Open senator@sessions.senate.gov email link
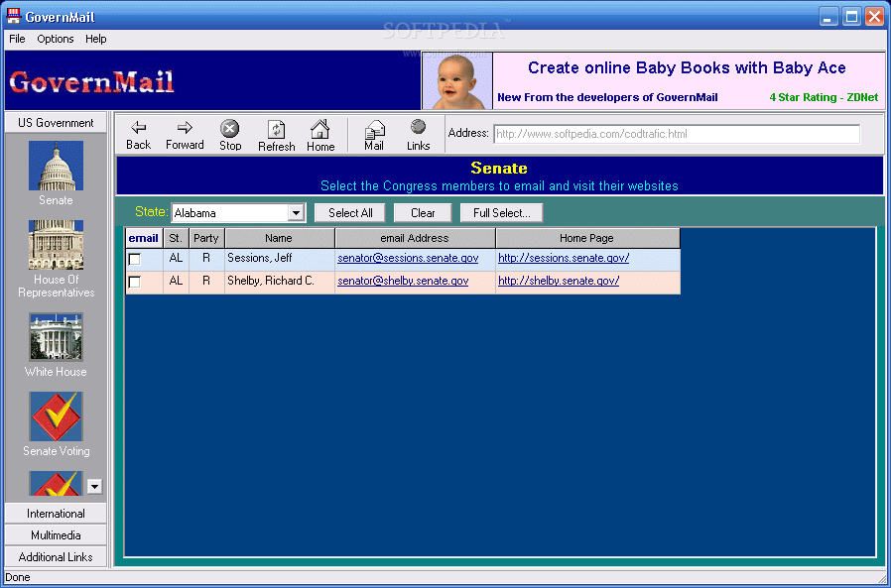This screenshot has height=588, width=891. (x=408, y=258)
